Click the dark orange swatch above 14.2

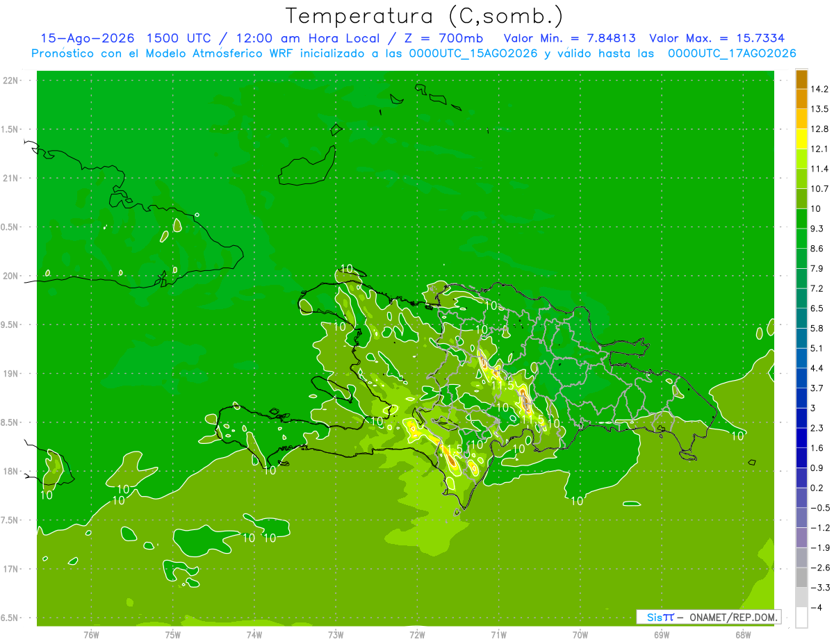click(801, 79)
